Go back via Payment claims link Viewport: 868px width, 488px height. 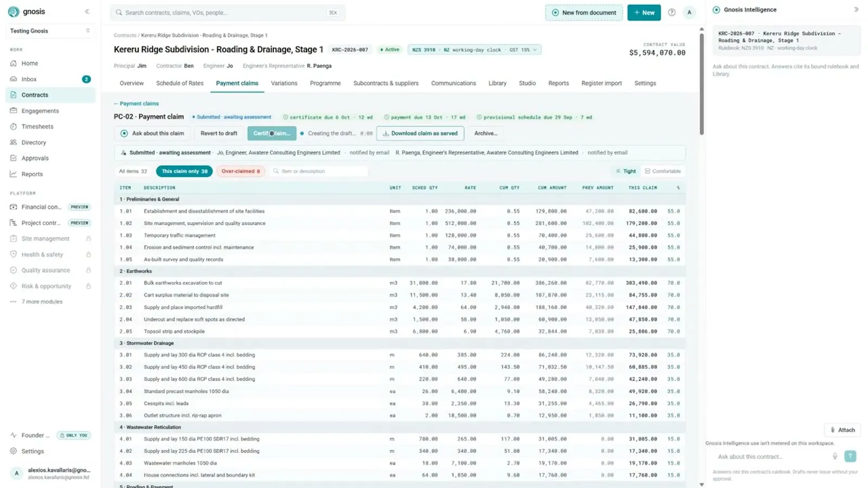click(x=136, y=104)
